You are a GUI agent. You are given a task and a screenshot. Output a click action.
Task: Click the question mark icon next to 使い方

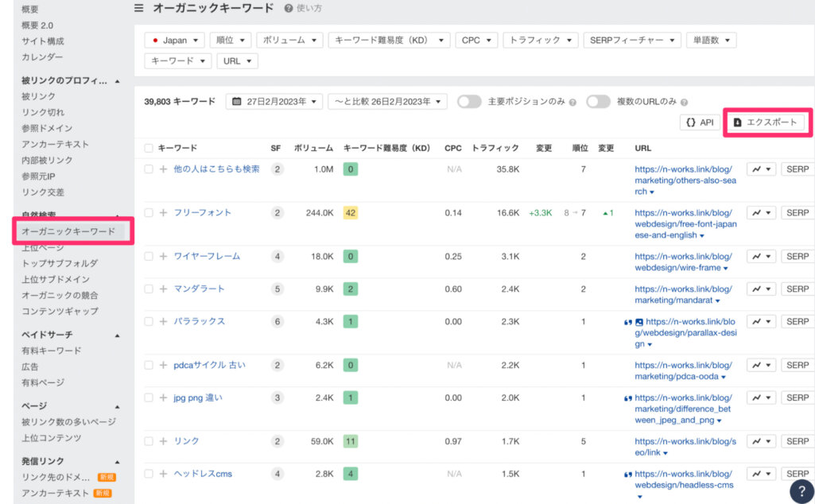289,8
